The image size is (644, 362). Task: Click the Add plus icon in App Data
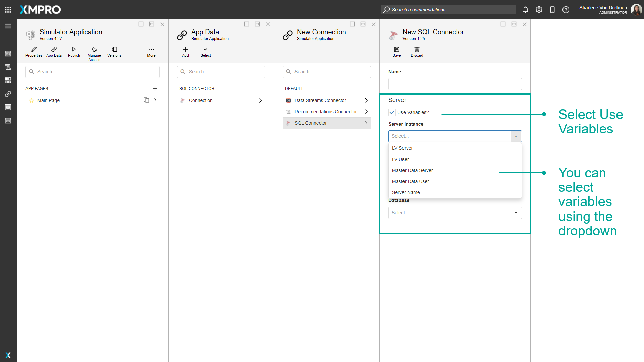[x=185, y=49]
